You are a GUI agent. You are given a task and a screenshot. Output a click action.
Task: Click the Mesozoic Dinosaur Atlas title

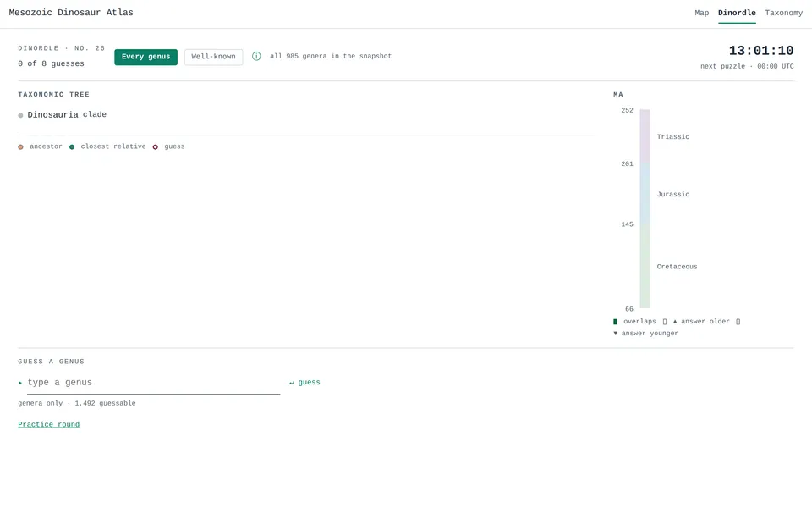[71, 13]
